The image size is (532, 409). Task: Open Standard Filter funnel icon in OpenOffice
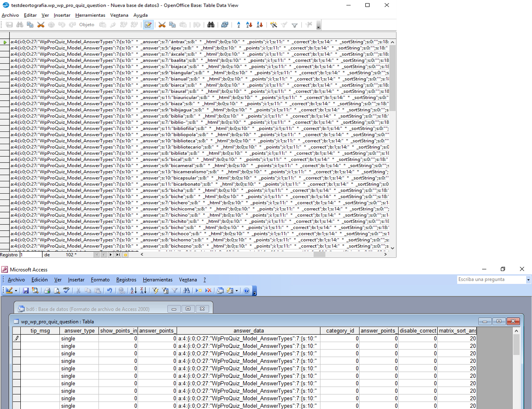click(x=295, y=25)
